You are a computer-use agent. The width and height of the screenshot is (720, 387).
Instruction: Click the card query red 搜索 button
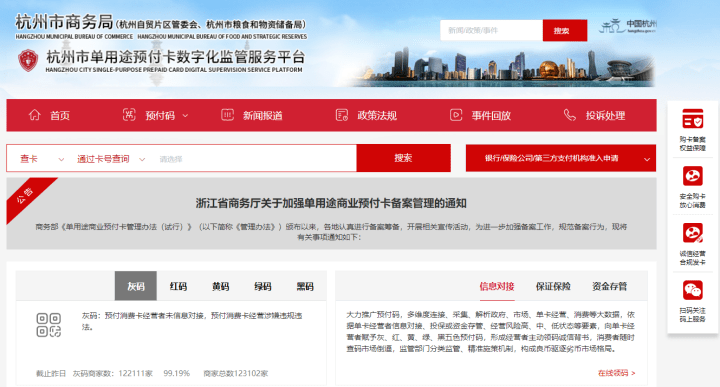(x=403, y=158)
